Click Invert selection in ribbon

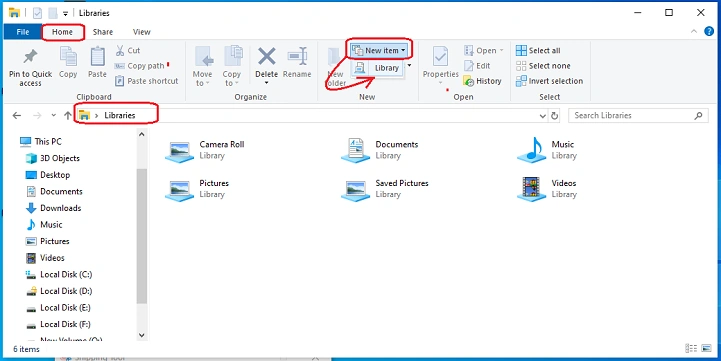[549, 81]
